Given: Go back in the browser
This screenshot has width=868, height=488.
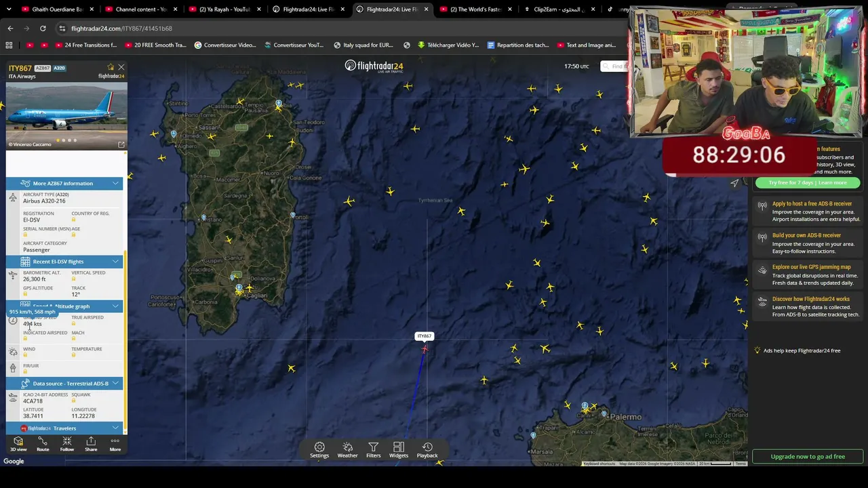Looking at the screenshot, I should point(10,28).
